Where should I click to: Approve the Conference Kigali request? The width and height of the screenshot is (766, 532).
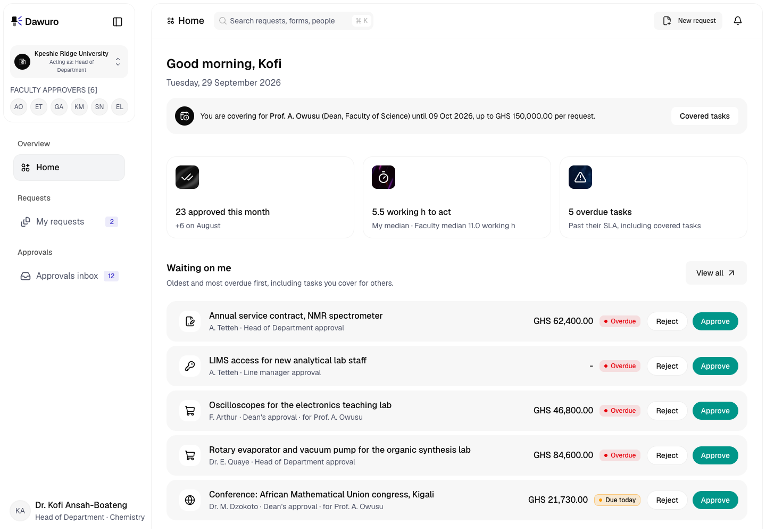pyautogui.click(x=715, y=500)
